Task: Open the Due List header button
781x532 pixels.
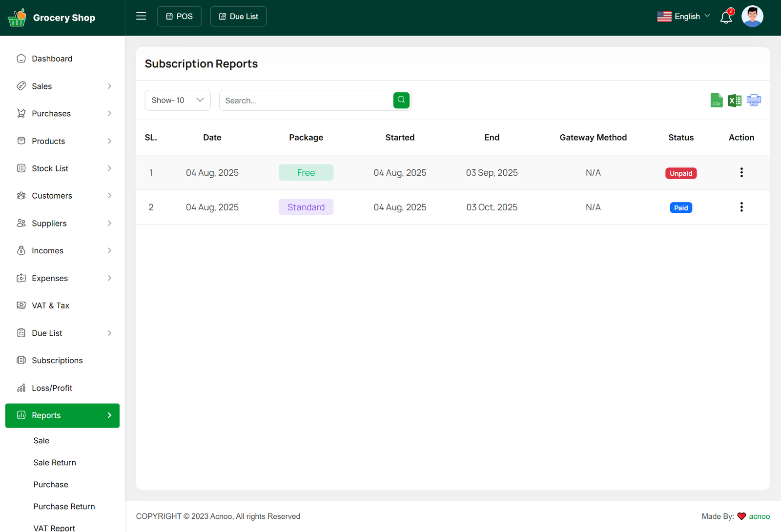Action: 238,17
